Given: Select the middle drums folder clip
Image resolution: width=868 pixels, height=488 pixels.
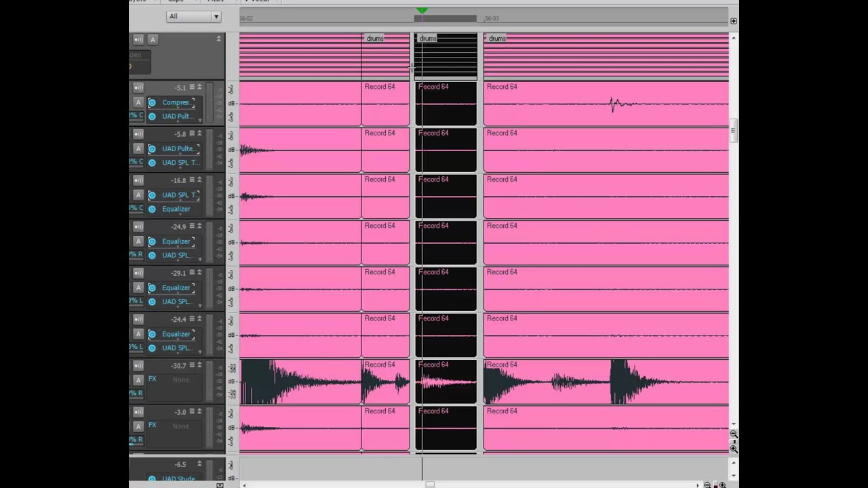Looking at the screenshot, I should click(446, 57).
